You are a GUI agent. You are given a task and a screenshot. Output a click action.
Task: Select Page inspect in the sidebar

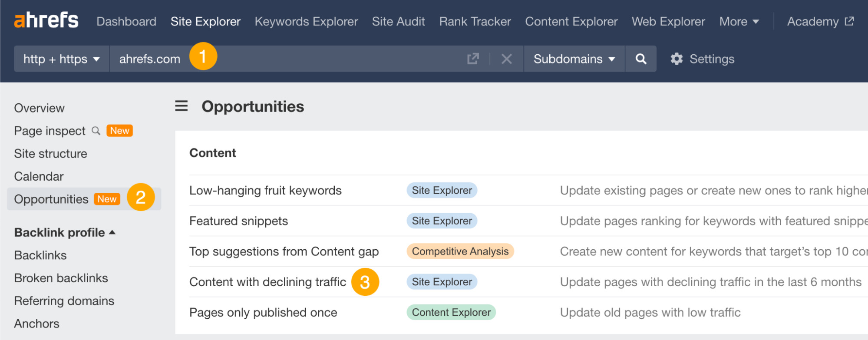(x=50, y=131)
